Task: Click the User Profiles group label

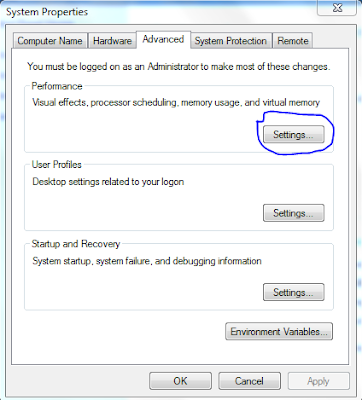Action: click(56, 165)
